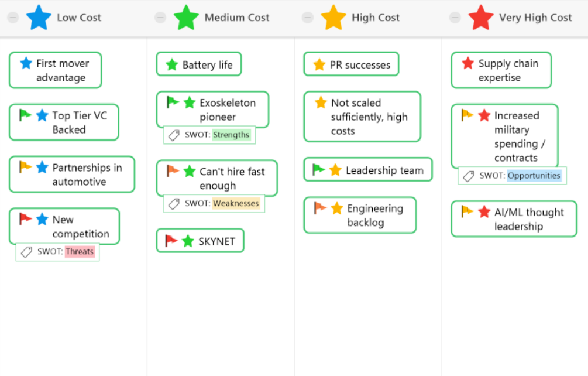Select the High Cost column title
Screen dimensions: 588x376
point(375,18)
